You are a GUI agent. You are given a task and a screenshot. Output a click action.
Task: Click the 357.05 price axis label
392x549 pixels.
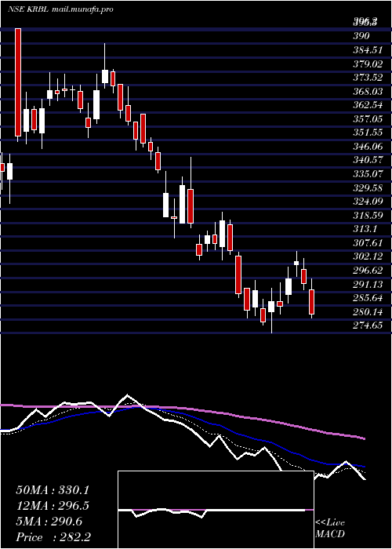[367, 119]
